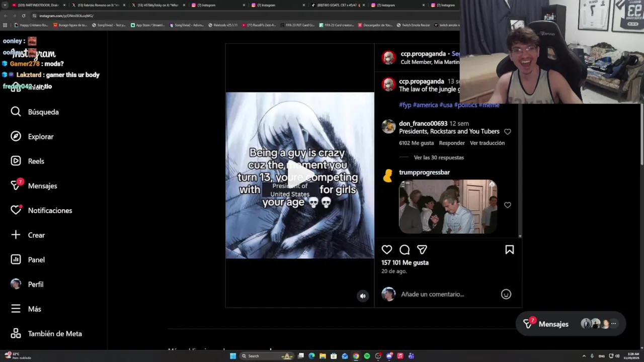644x362 pixels.
Task: Like trumpprogressbar's GIF comment
Action: [x=508, y=205]
